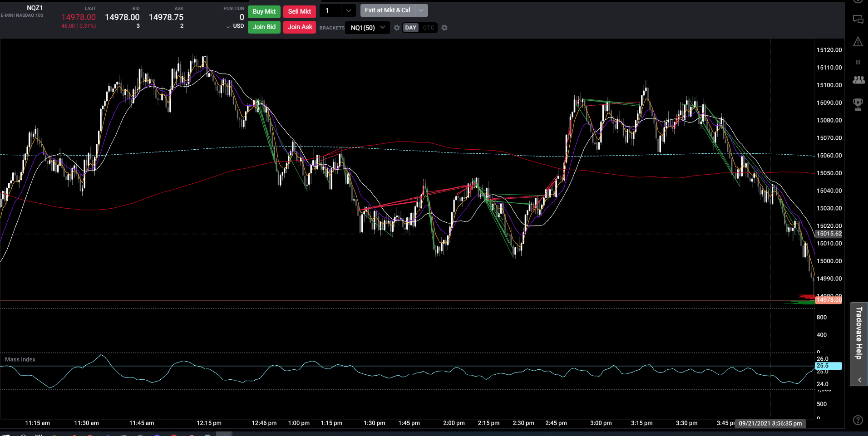Open the trophy leaderboard icon
Viewport: 868px width, 436px height.
point(858,105)
